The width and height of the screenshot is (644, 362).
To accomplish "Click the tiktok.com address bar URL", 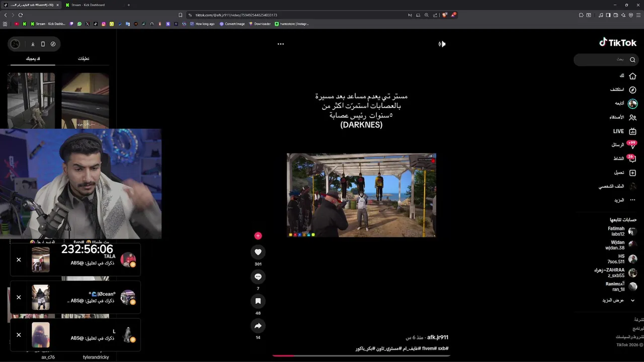I will (x=236, y=15).
